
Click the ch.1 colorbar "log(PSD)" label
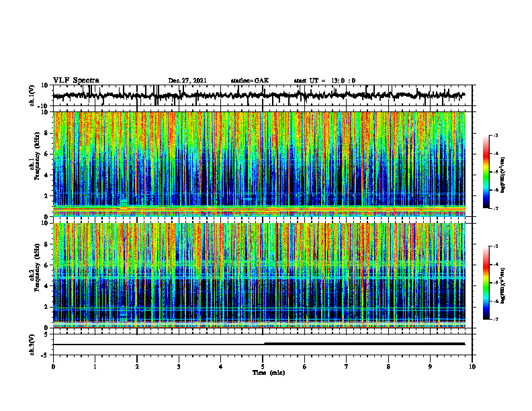tap(503, 175)
